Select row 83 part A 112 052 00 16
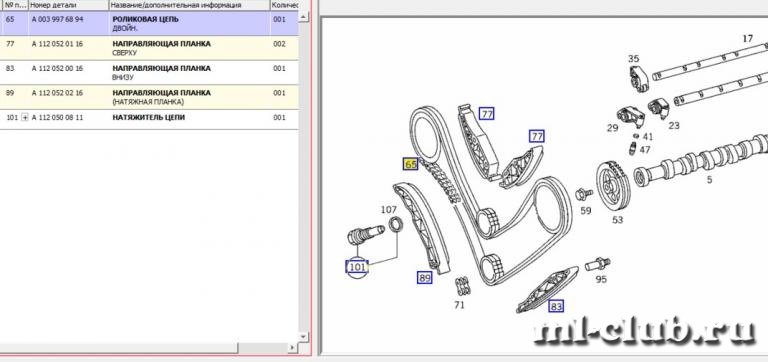Viewport: 768px width, 362px height. click(149, 72)
